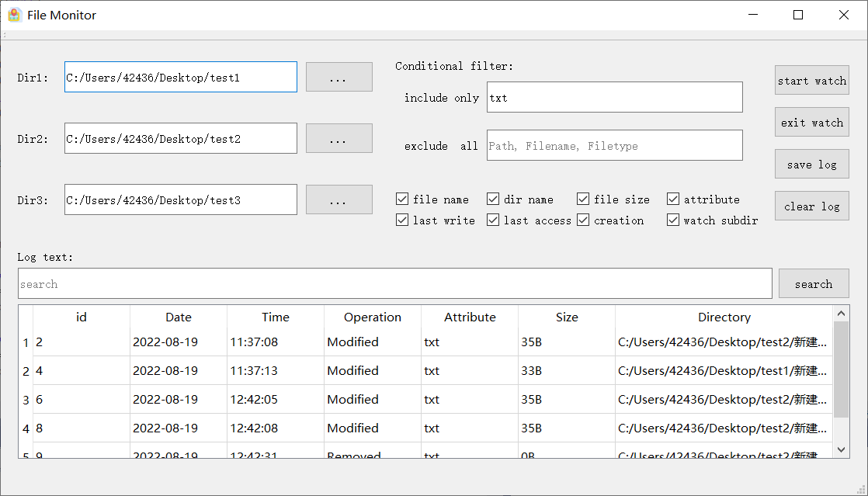Maximize the File Monitor window
The height and width of the screenshot is (496, 868).
point(797,15)
